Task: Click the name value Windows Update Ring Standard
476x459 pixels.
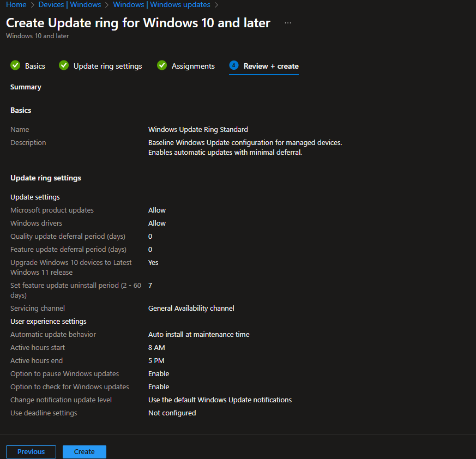Action: click(x=198, y=129)
